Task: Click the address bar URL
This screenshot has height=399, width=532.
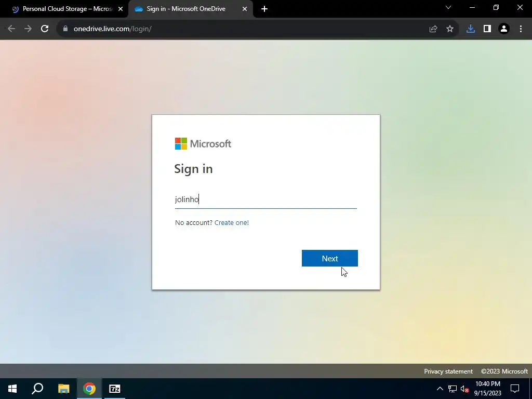Action: [x=113, y=29]
